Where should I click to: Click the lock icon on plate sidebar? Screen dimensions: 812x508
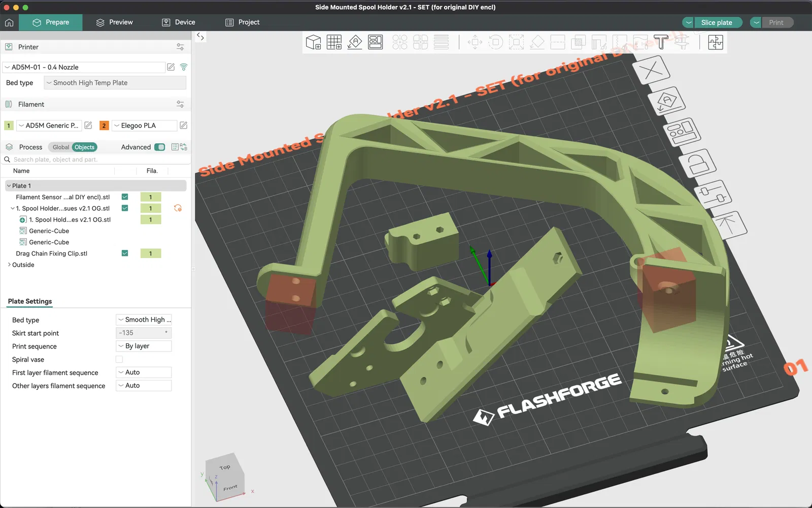699,164
